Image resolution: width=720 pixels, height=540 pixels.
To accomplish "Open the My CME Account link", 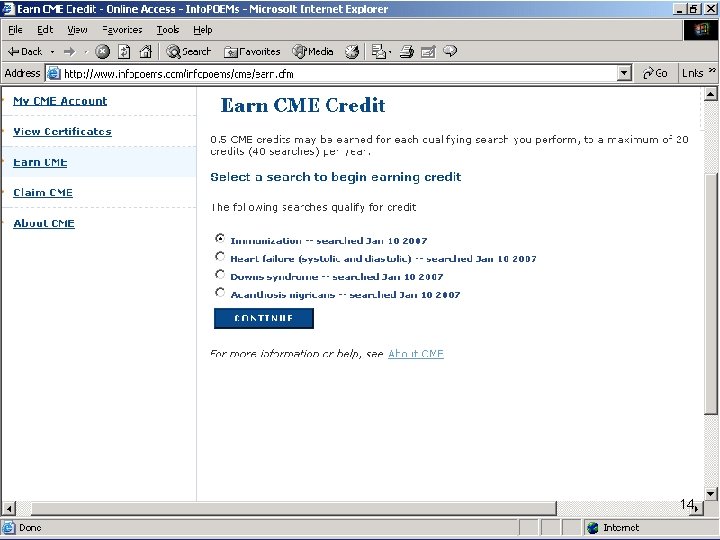I will (x=60, y=101).
